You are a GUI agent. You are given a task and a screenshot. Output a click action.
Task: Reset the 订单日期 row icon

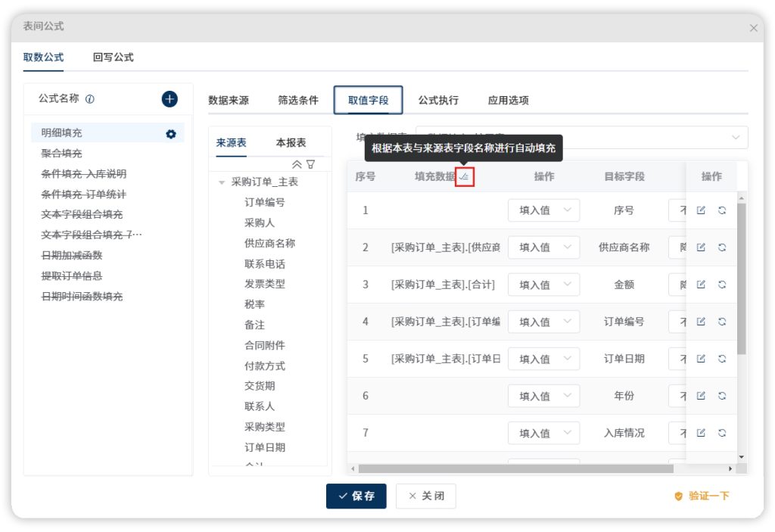[x=722, y=359]
